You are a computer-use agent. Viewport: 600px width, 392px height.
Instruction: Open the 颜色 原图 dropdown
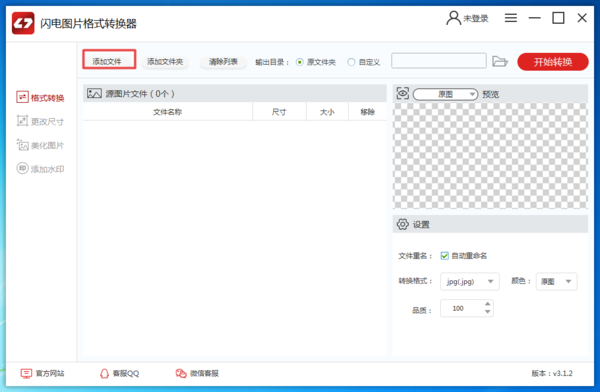point(556,282)
